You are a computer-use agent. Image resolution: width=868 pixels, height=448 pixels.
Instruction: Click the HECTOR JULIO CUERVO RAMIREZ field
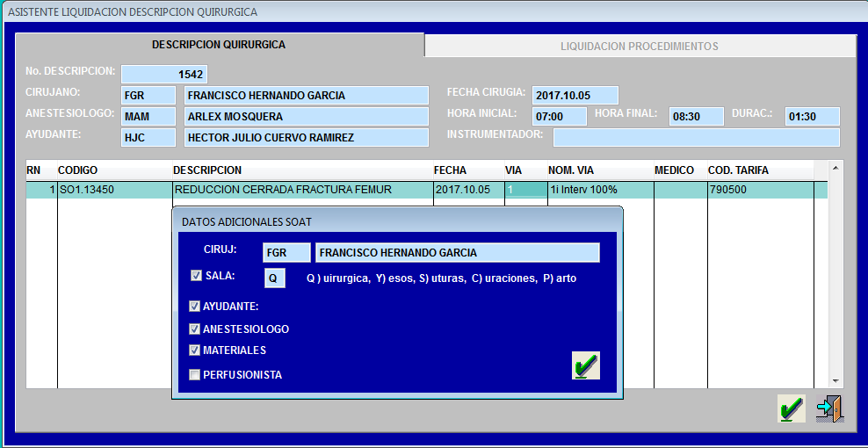(x=306, y=137)
